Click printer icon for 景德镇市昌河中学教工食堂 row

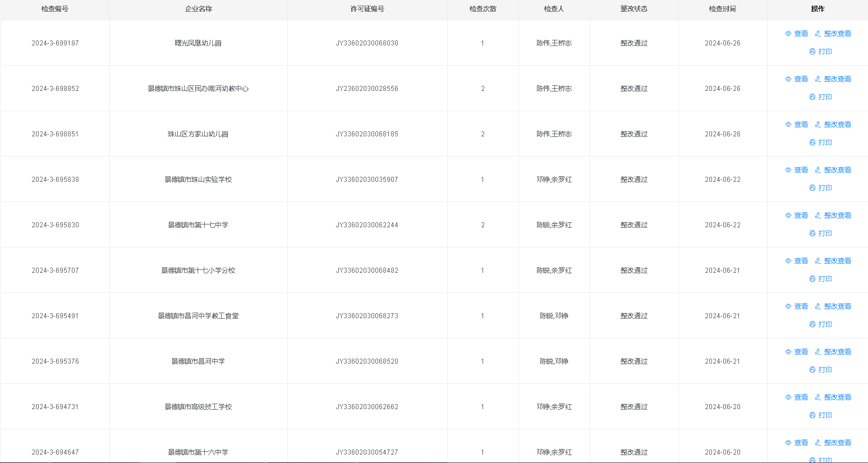(x=812, y=324)
